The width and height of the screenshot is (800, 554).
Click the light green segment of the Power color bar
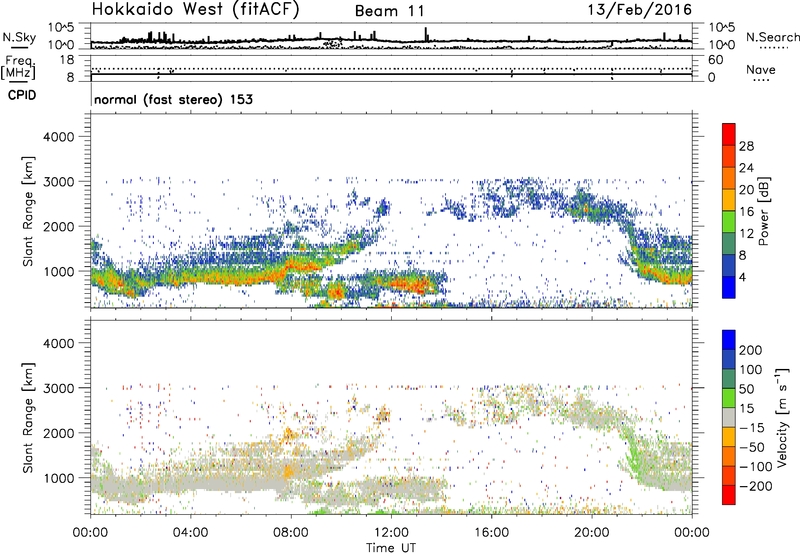click(729, 221)
